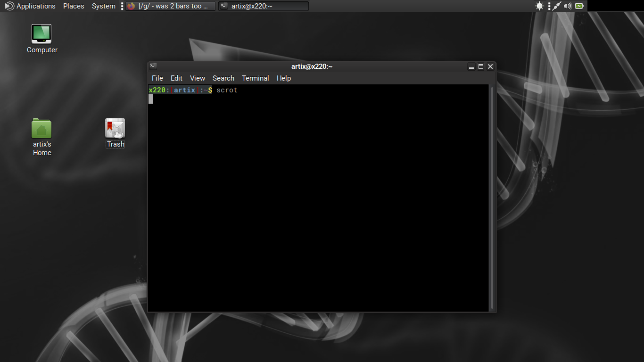Close the artix@x220 terminal window
Viewport: 644px width, 362px height.
click(490, 66)
